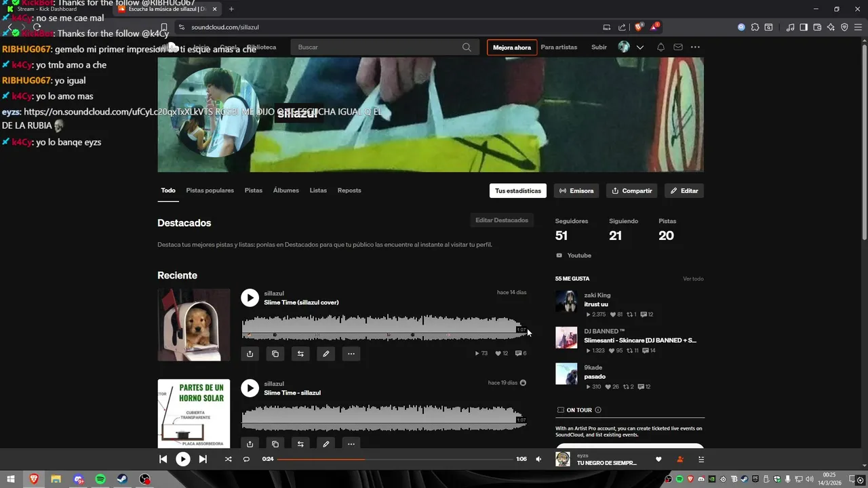Like the playing track TU NEGRO DE SIEMPRE
The height and width of the screenshot is (488, 868).
coord(658,460)
